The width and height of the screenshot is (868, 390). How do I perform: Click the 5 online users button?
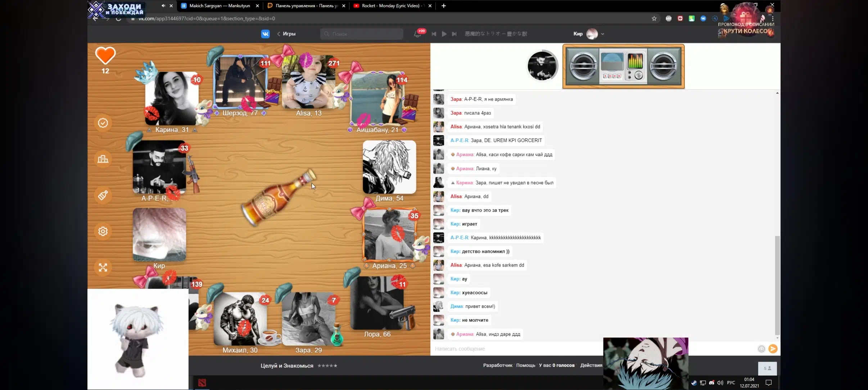pyautogui.click(x=767, y=368)
